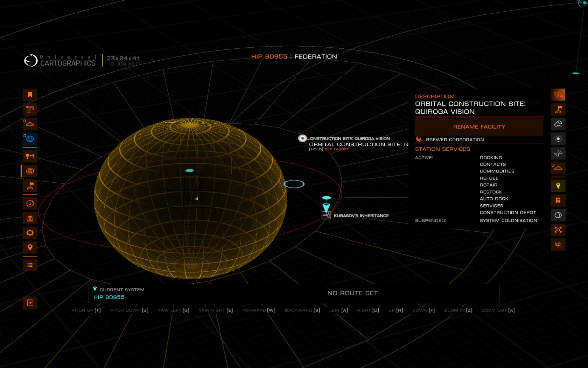Select the construction crane icon in left sidebar
588x368 pixels.
30,109
